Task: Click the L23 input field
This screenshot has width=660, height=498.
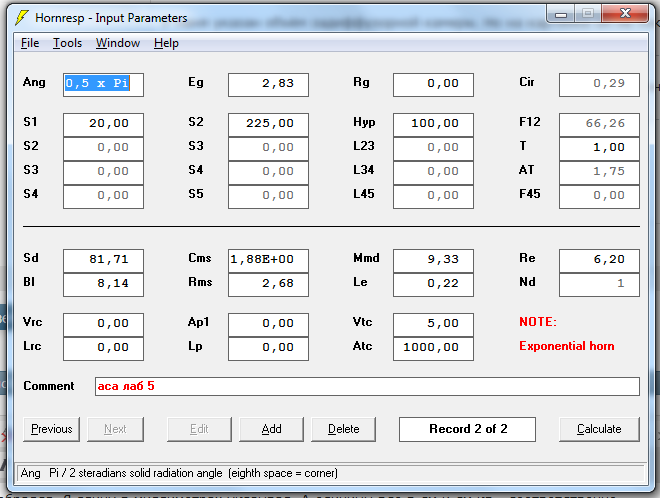Action: point(434,149)
